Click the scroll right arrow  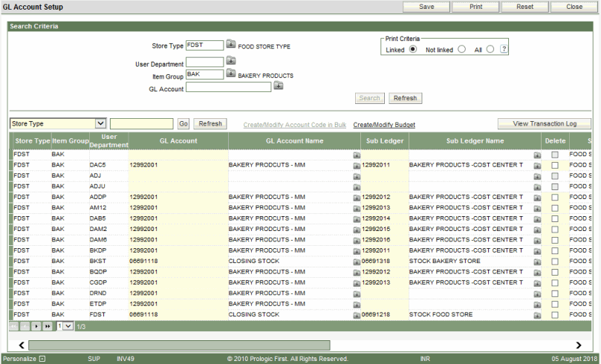coord(579,345)
